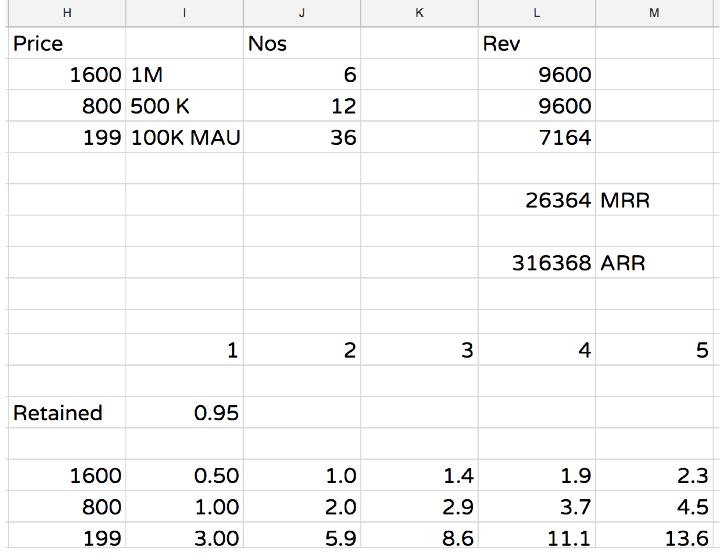Click the 'Retained' label cell
Screen dimensions: 728x560
click(x=67, y=412)
